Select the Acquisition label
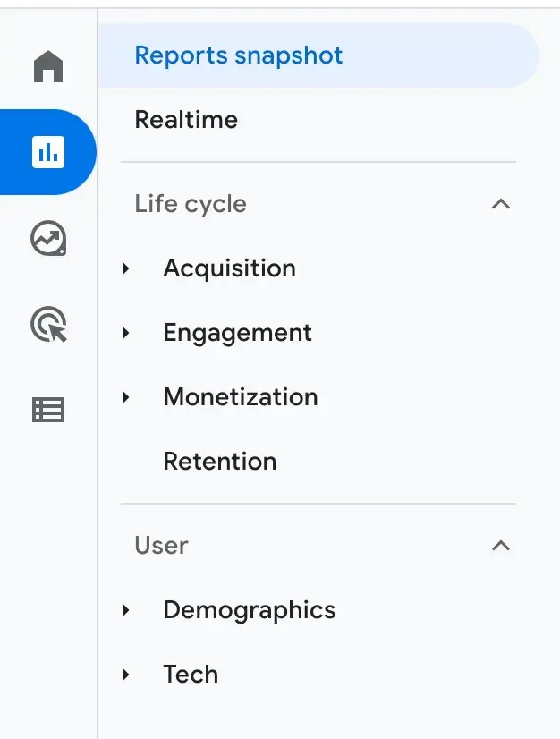Viewport: 560px width, 739px height. tap(230, 268)
